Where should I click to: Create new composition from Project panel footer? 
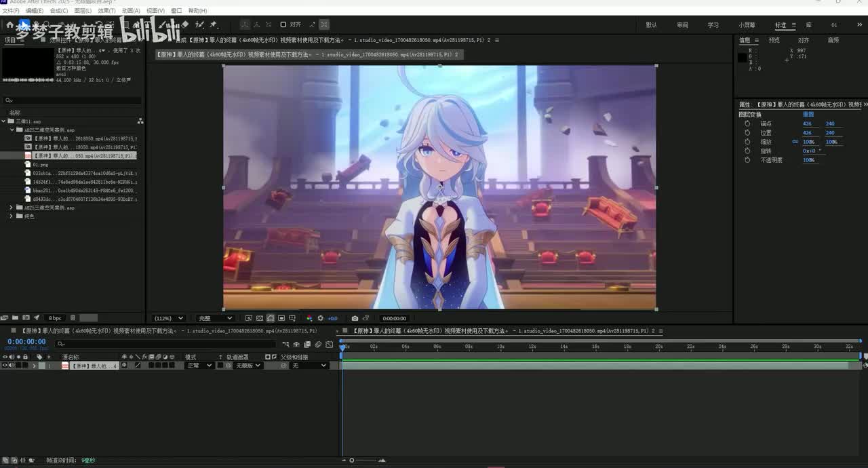click(26, 317)
